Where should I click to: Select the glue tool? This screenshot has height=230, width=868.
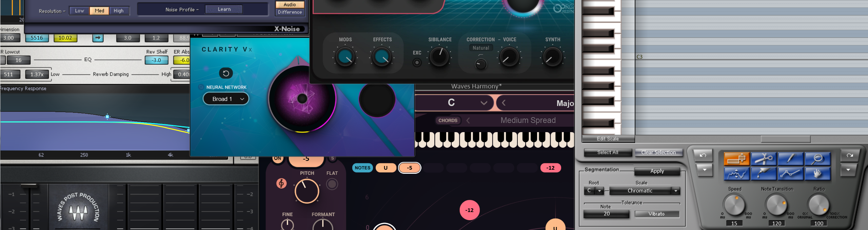tap(763, 174)
